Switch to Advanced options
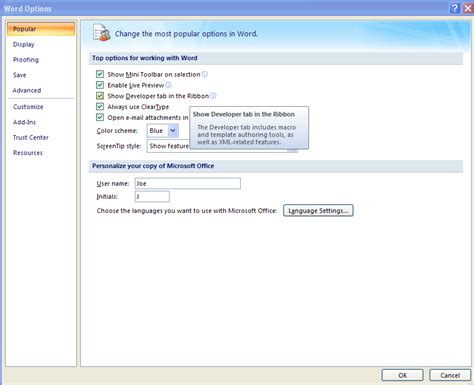 27,90
